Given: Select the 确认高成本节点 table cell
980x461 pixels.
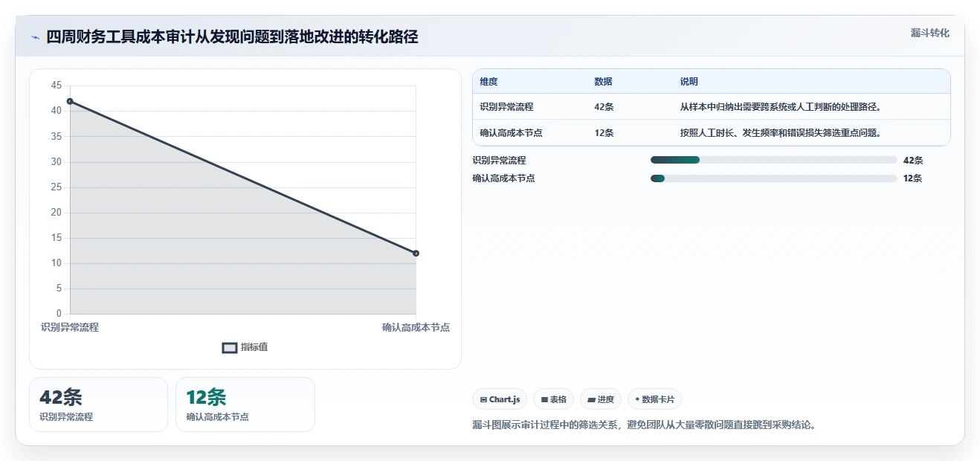Looking at the screenshot, I should coord(511,133).
